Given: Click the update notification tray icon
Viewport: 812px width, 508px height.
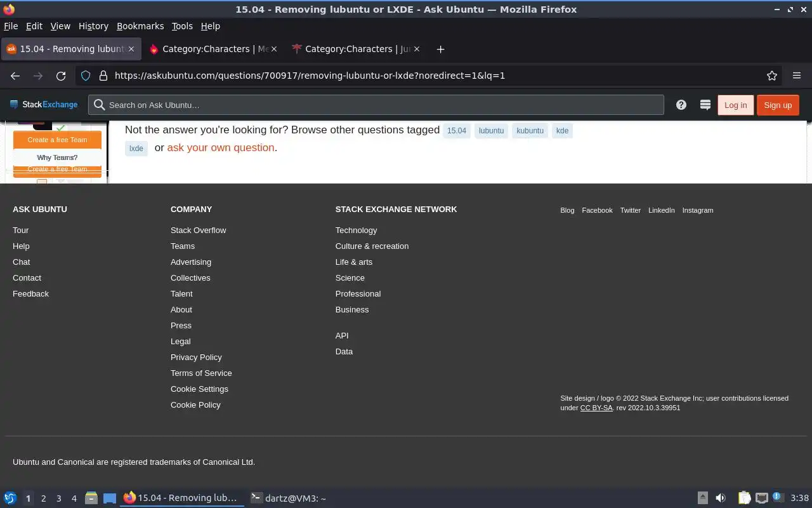Looking at the screenshot, I should [x=778, y=498].
